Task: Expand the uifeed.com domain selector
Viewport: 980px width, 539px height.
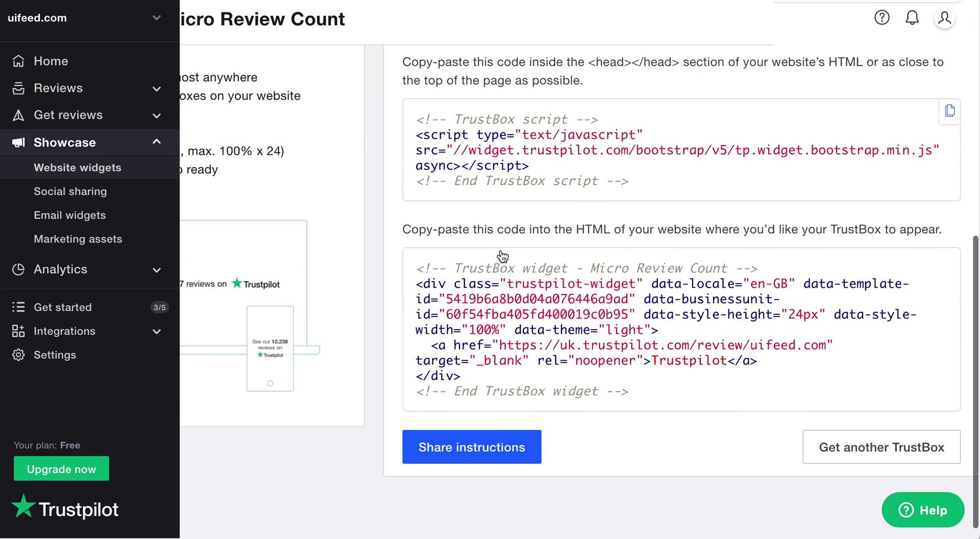Action: (x=157, y=18)
